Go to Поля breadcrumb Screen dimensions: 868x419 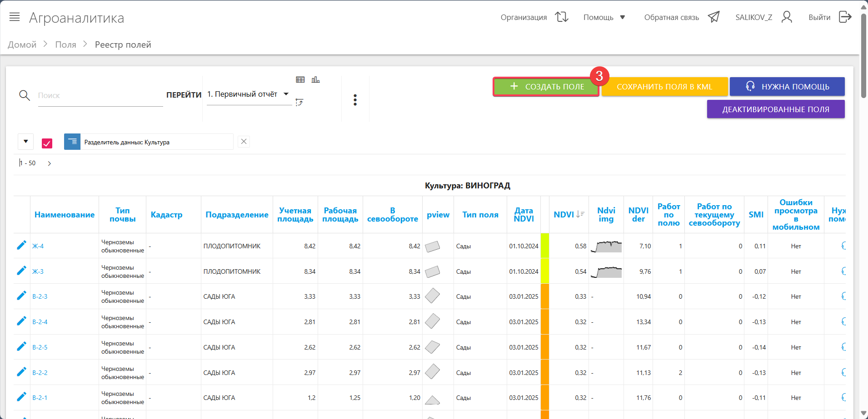pyautogui.click(x=65, y=44)
